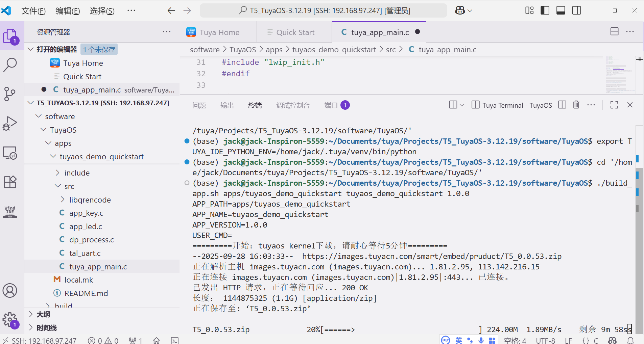Image resolution: width=644 pixels, height=344 pixels.
Task: Click SSH: 192.168.97.247 remote status
Action: [40, 340]
